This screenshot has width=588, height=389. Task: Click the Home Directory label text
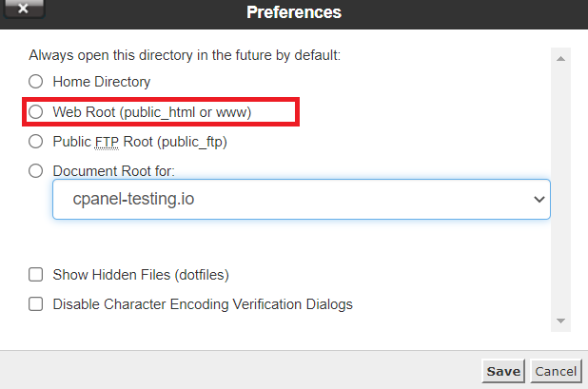[101, 82]
